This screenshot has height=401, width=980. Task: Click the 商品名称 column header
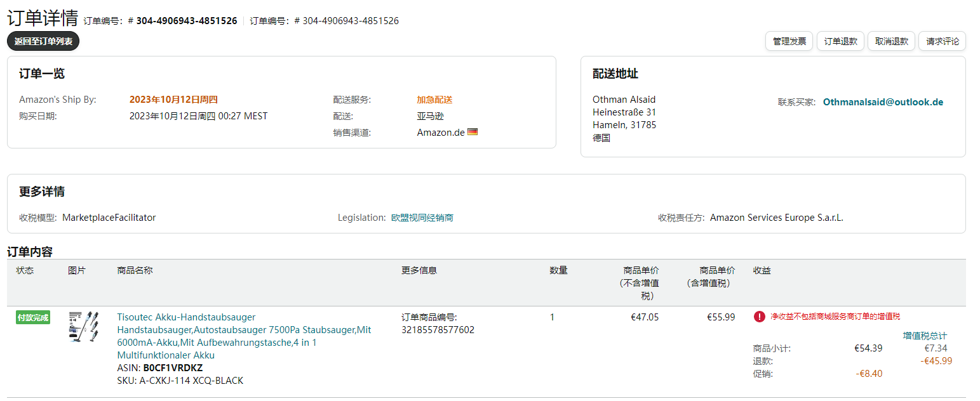(x=135, y=270)
